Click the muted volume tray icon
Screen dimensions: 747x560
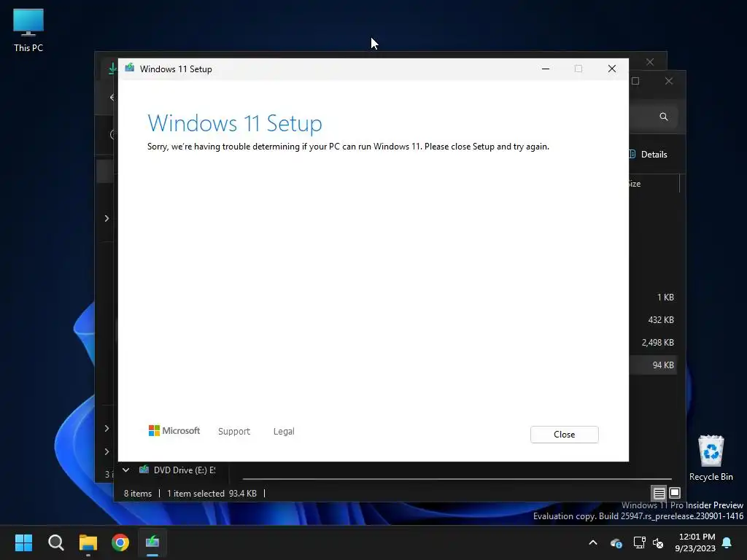[x=659, y=542]
